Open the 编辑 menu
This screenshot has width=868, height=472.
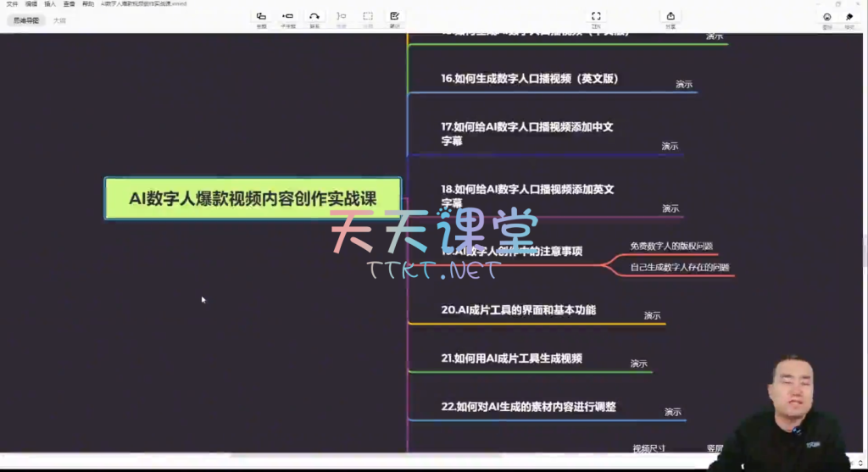click(x=31, y=4)
